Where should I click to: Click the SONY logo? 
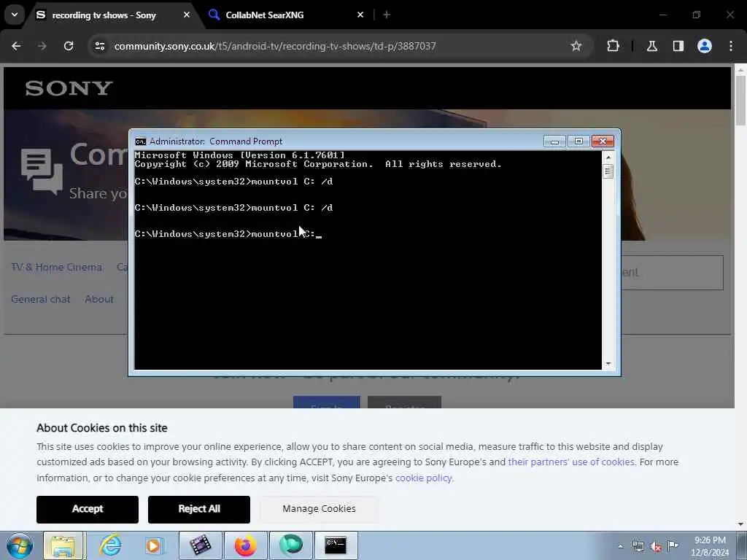click(69, 88)
